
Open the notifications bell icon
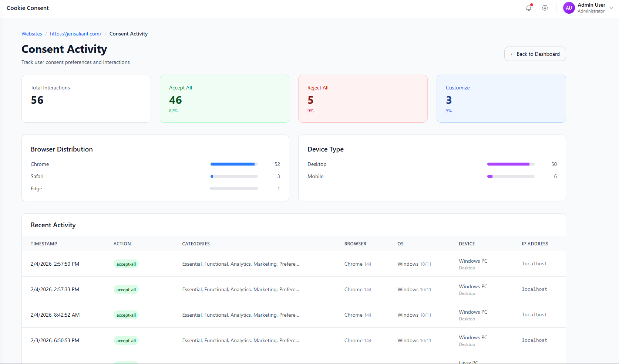point(529,8)
